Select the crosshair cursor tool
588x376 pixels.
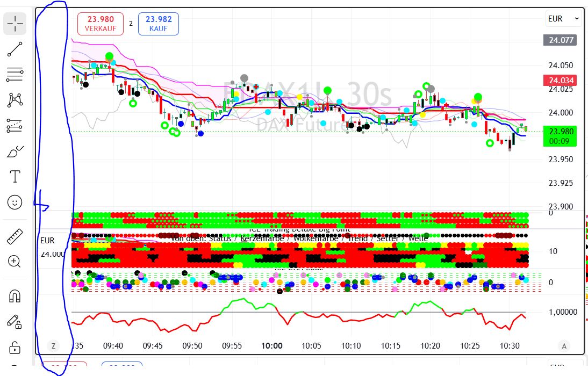pyautogui.click(x=15, y=23)
